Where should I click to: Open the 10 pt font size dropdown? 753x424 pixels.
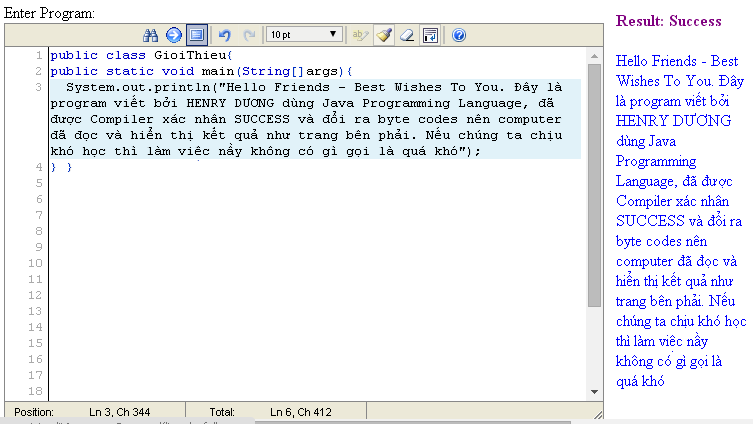coord(304,35)
